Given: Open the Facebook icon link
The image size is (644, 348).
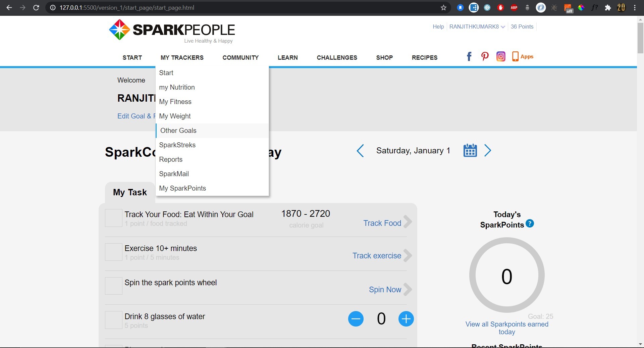Looking at the screenshot, I should pyautogui.click(x=469, y=56).
